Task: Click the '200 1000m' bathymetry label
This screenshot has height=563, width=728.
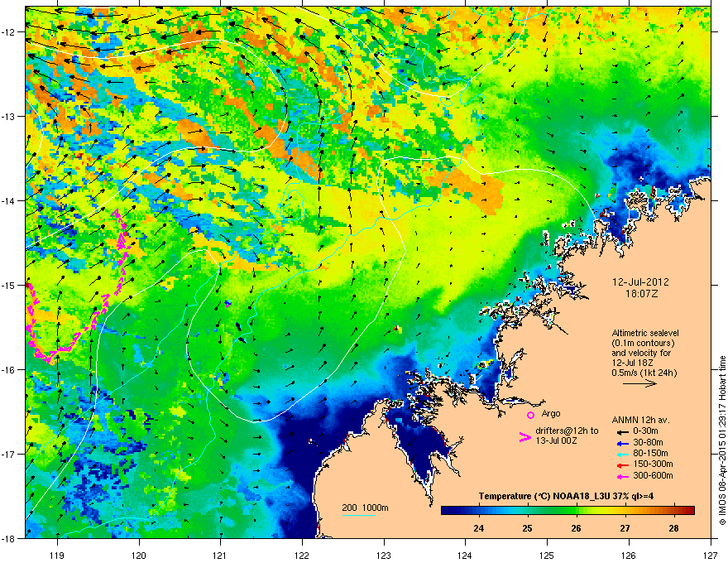Action: [365, 508]
